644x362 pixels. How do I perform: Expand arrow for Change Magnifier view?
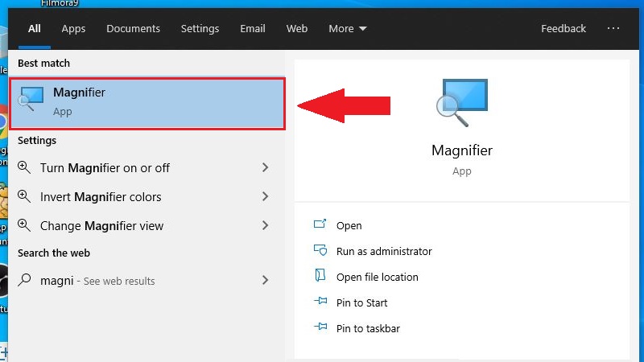click(x=265, y=226)
